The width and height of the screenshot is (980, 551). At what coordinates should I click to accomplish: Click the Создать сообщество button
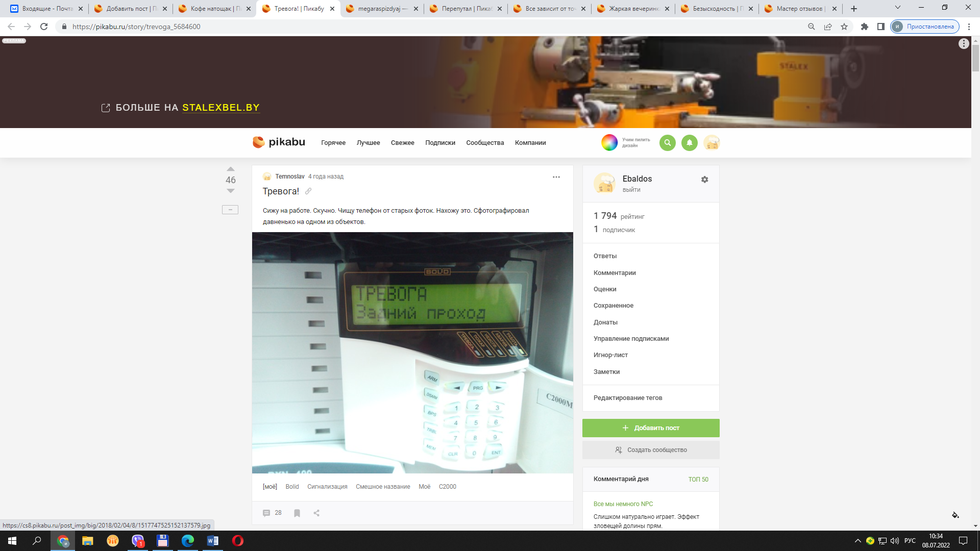[650, 449]
